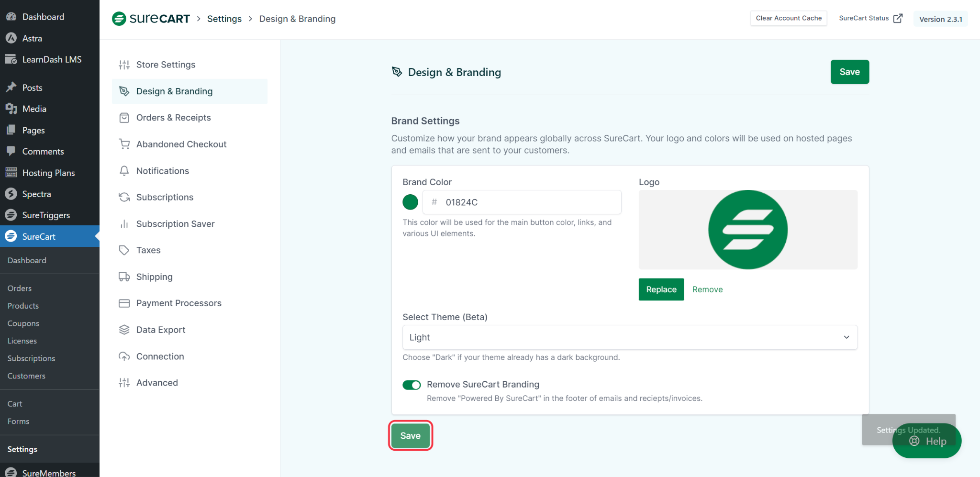
Task: Open the Select Theme dropdown showing Light
Action: (x=630, y=337)
